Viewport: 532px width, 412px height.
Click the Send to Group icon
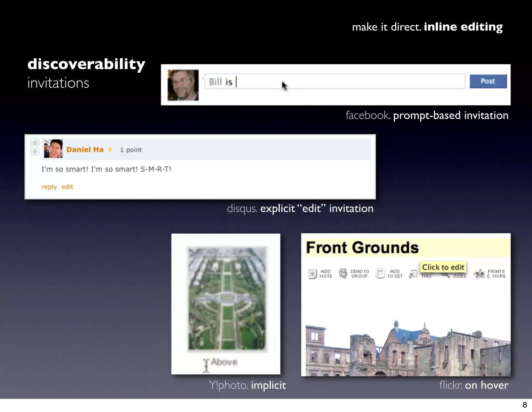343,274
